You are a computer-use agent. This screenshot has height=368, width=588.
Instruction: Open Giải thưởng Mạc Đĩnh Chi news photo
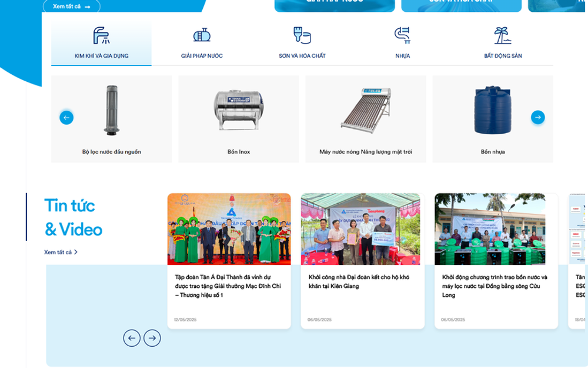[x=229, y=229]
